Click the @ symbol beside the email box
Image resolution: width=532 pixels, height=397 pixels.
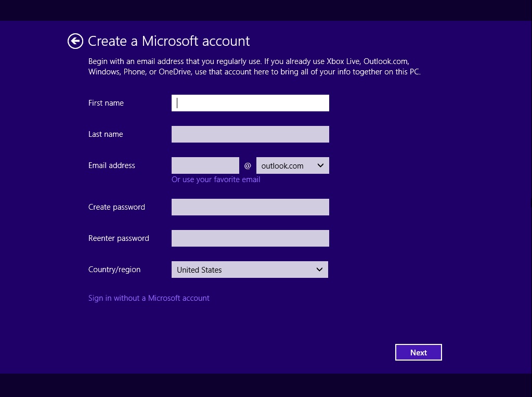pos(248,165)
